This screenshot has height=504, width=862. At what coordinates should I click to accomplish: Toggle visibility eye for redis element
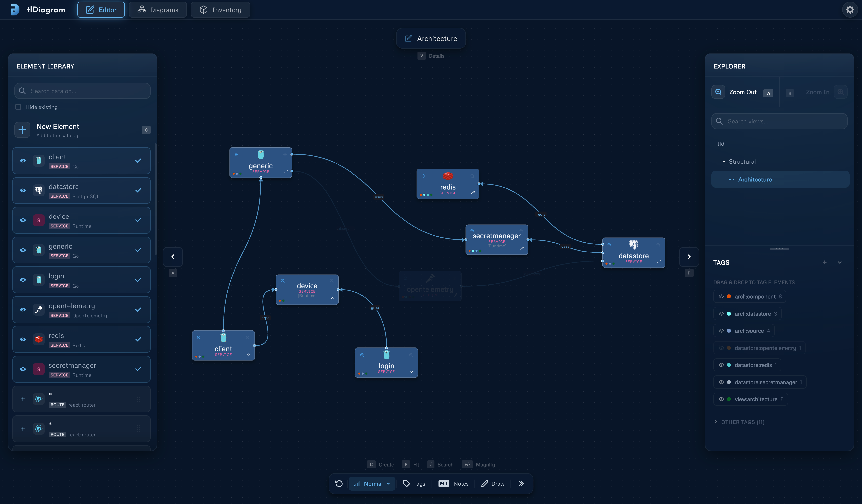coord(23,340)
